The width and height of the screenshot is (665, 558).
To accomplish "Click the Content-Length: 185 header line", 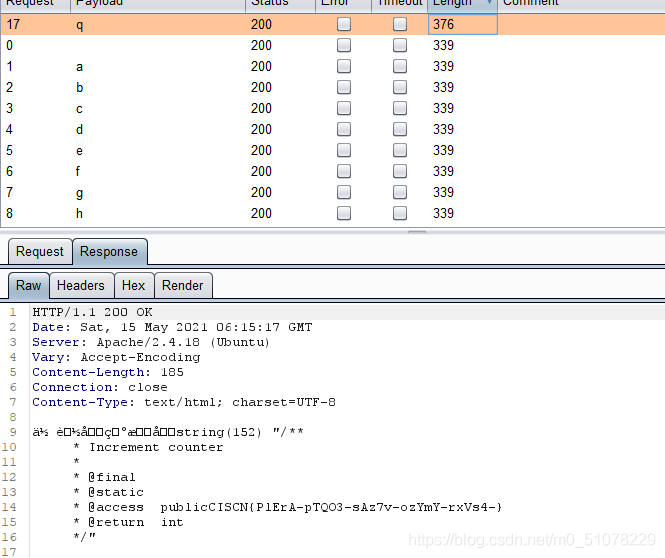I will (x=108, y=372).
